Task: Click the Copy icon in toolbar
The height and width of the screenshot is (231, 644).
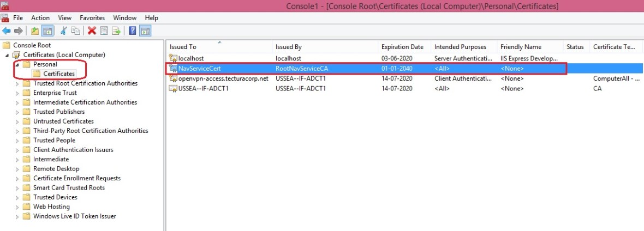Action: (x=76, y=31)
